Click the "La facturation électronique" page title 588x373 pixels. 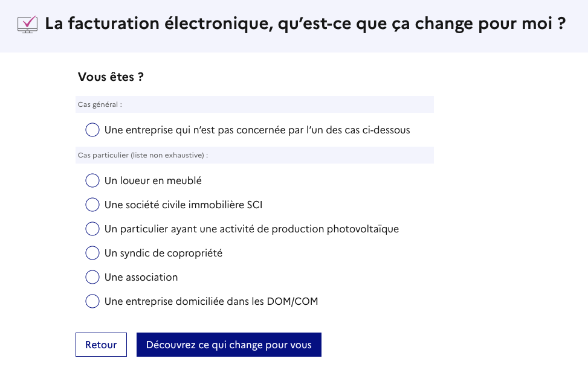(x=305, y=24)
